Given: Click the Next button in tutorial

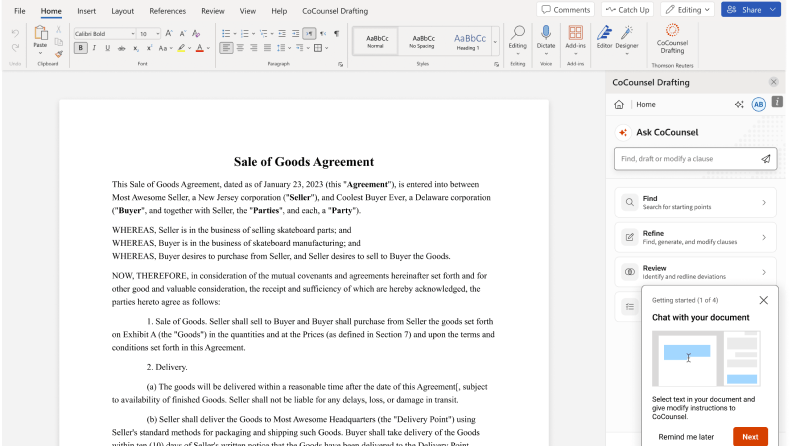Looking at the screenshot, I should click(x=750, y=437).
